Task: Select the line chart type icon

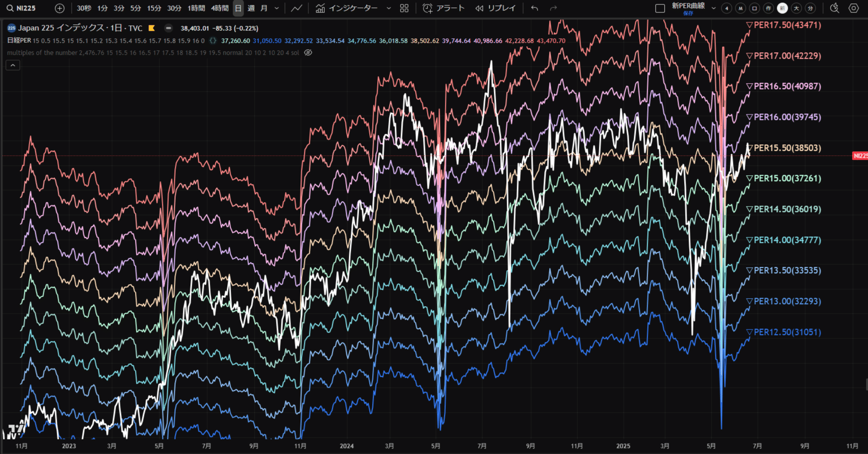Action: [296, 8]
